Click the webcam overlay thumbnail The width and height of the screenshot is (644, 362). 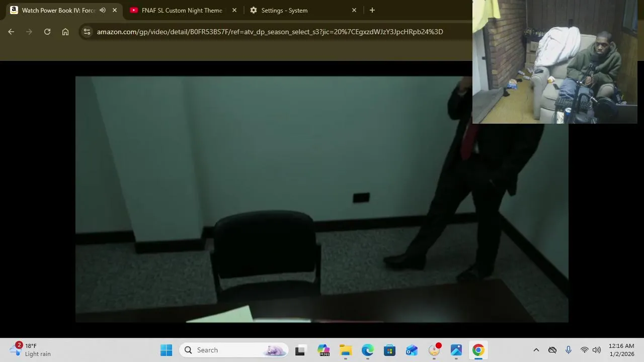click(555, 61)
